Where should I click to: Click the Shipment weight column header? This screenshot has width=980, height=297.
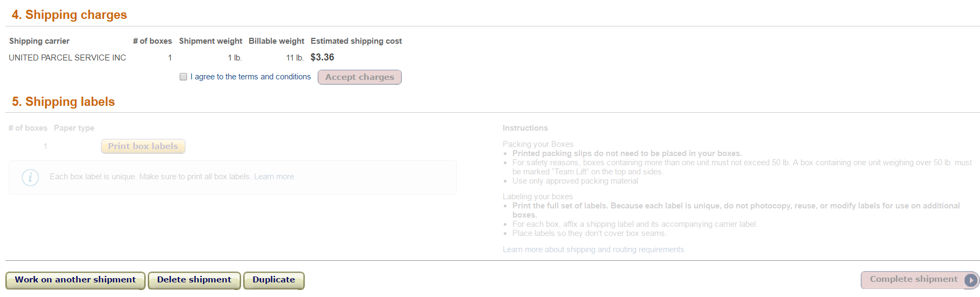(210, 41)
